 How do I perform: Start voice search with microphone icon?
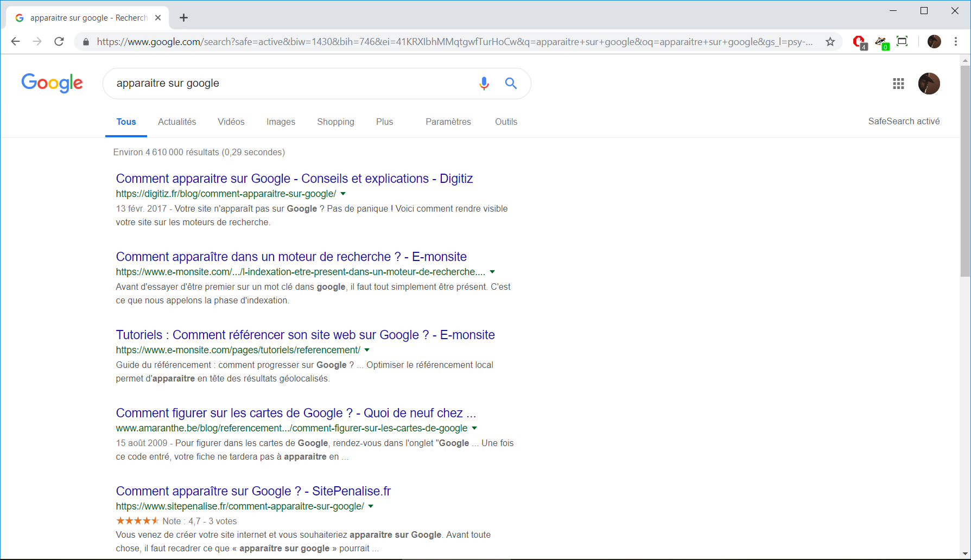[x=484, y=83]
